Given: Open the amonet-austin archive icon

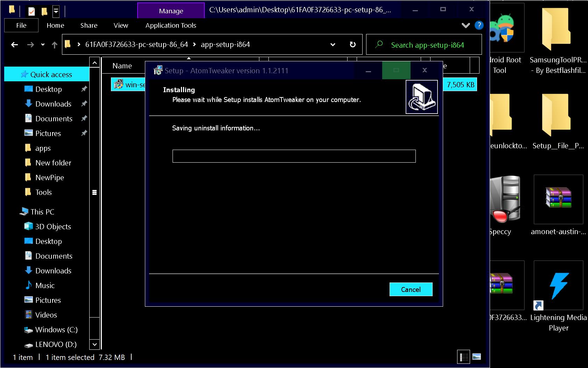Looking at the screenshot, I should [x=558, y=200].
